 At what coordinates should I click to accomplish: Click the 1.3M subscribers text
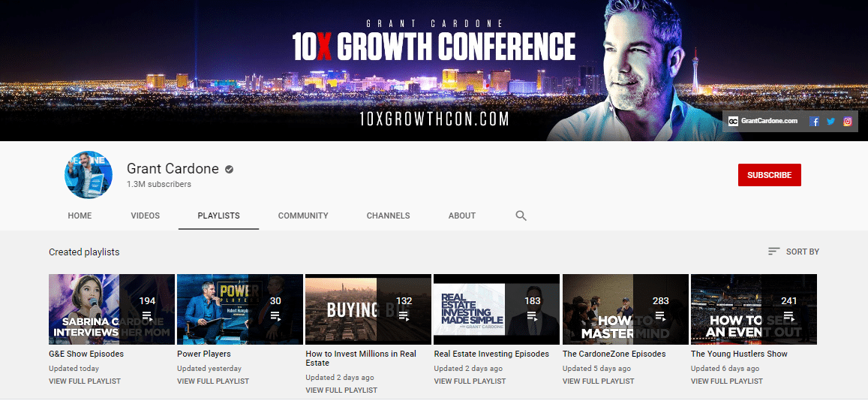159,185
